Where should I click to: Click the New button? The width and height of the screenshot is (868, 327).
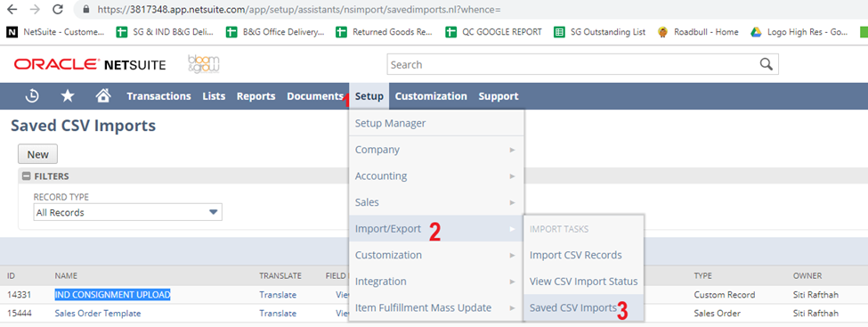coord(37,154)
